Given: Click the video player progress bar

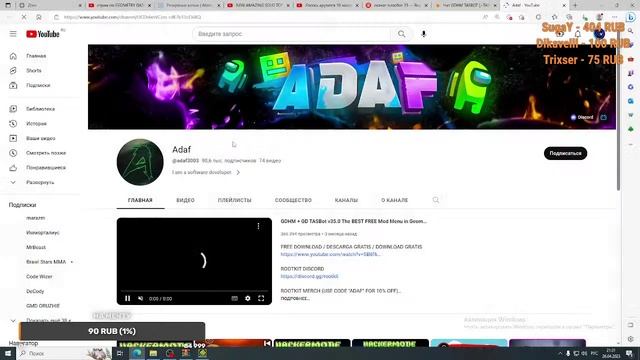Looking at the screenshot, I should 194,291.
